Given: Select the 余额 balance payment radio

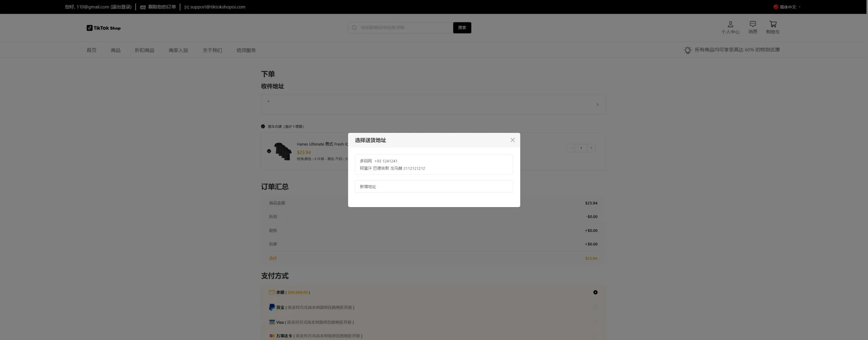Looking at the screenshot, I should pyautogui.click(x=595, y=292).
